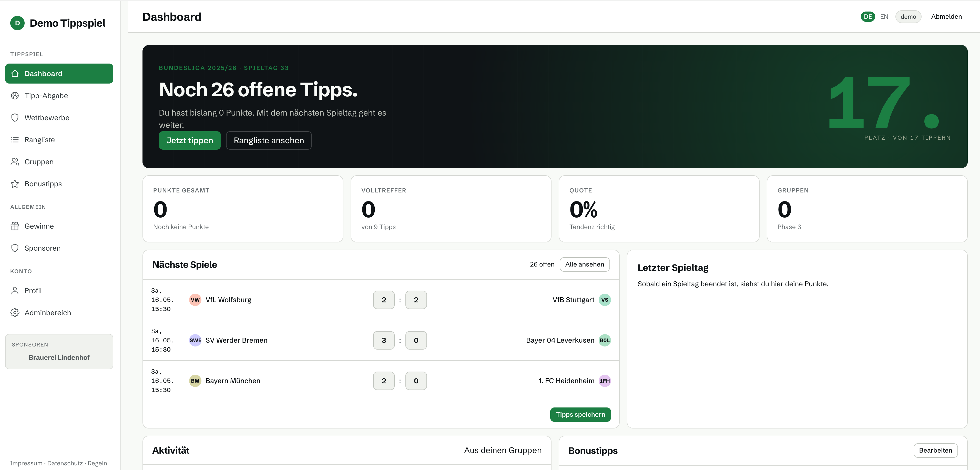Open Adminbereich in the sidebar
Screen dimensions: 980x470
59,312
